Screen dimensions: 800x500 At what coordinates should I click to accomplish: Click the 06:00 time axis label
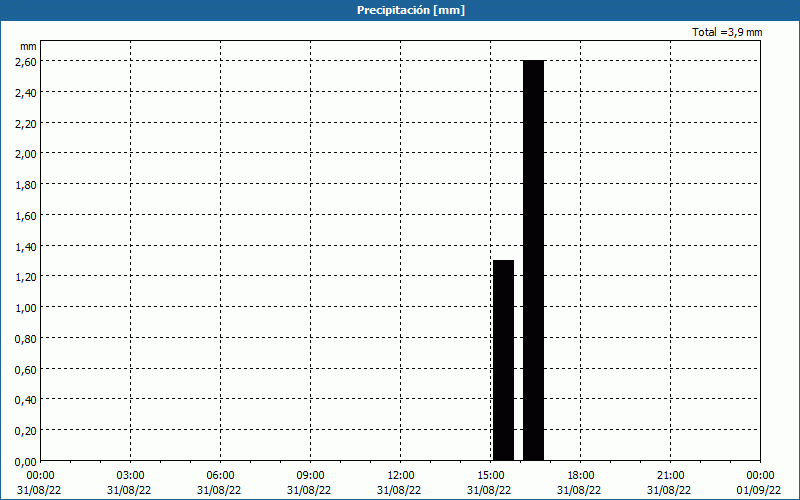point(220,476)
